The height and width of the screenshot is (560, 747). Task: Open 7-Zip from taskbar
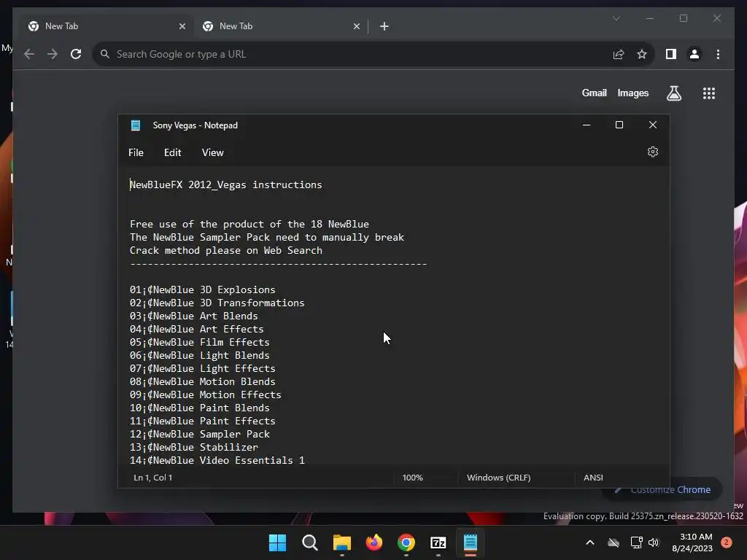point(438,542)
